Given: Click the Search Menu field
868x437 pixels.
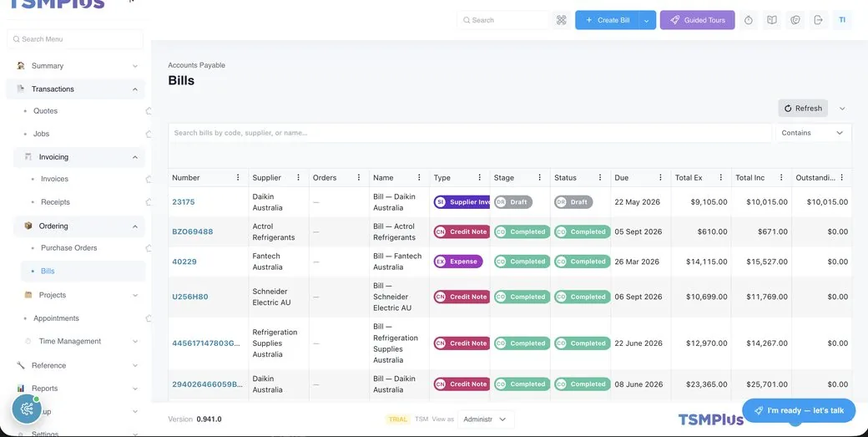Looking at the screenshot, I should (x=75, y=39).
